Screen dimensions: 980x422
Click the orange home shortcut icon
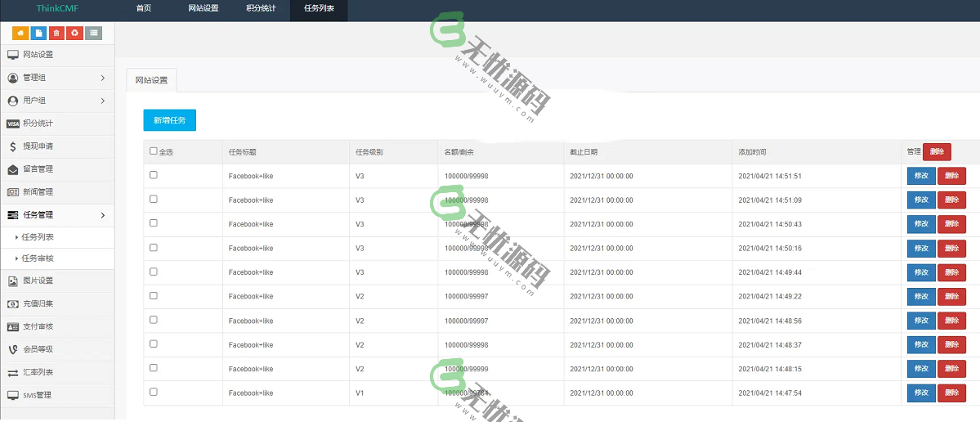[x=20, y=34]
